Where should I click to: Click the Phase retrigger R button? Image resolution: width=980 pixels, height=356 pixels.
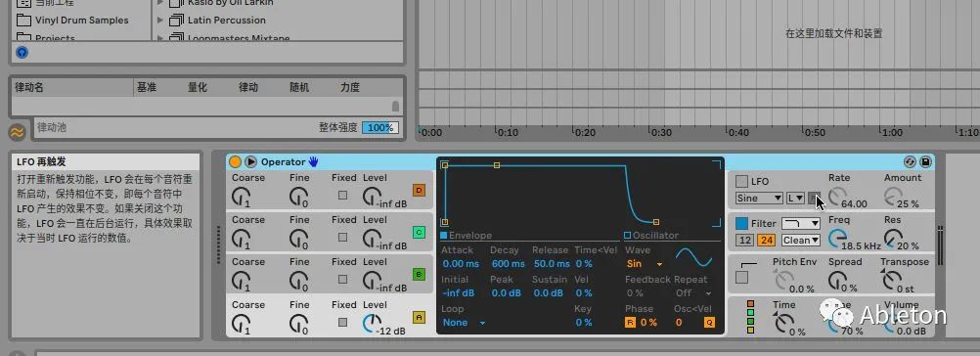tap(630, 323)
